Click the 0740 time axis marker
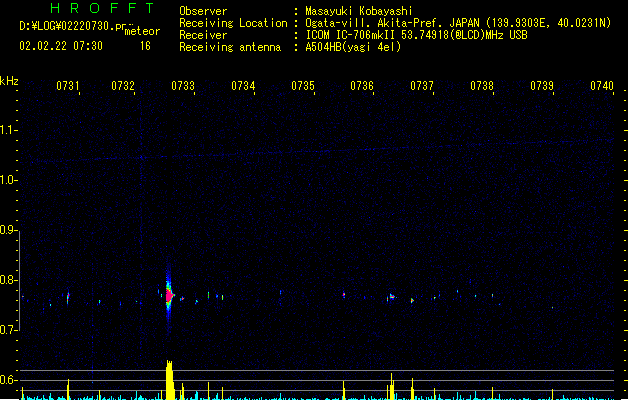629x400 pixels. point(602,86)
